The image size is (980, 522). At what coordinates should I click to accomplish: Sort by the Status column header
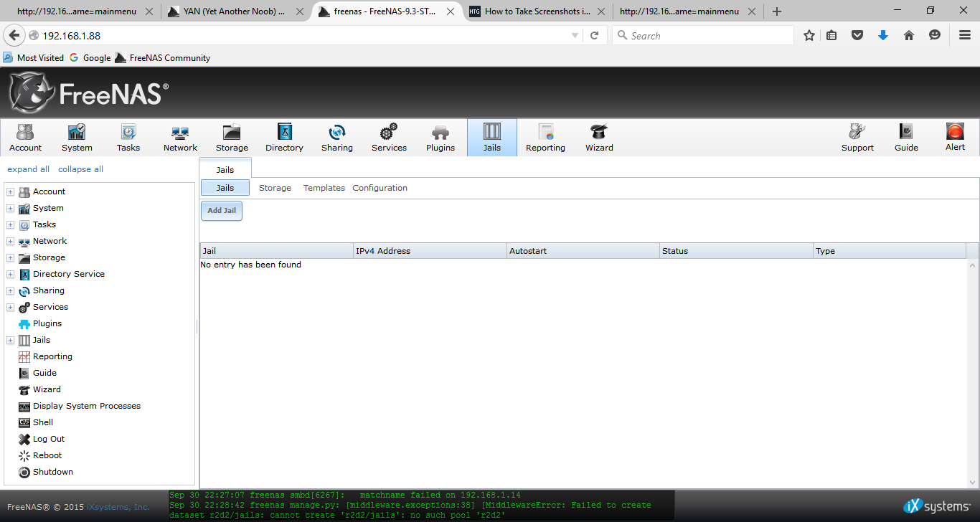[x=736, y=251]
